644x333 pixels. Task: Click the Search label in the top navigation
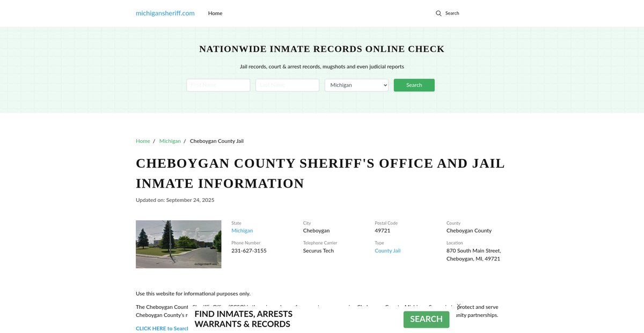tap(452, 13)
